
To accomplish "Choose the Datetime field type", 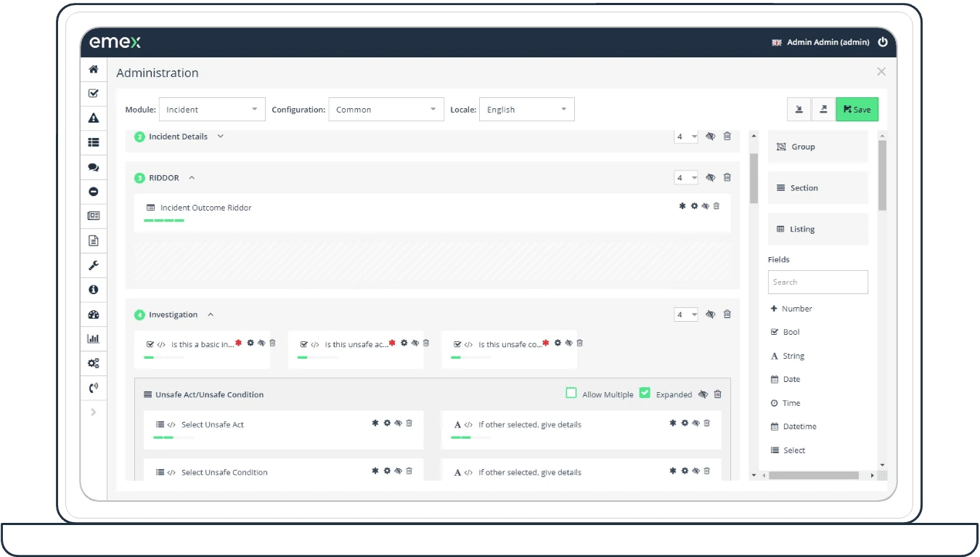I will click(x=793, y=426).
